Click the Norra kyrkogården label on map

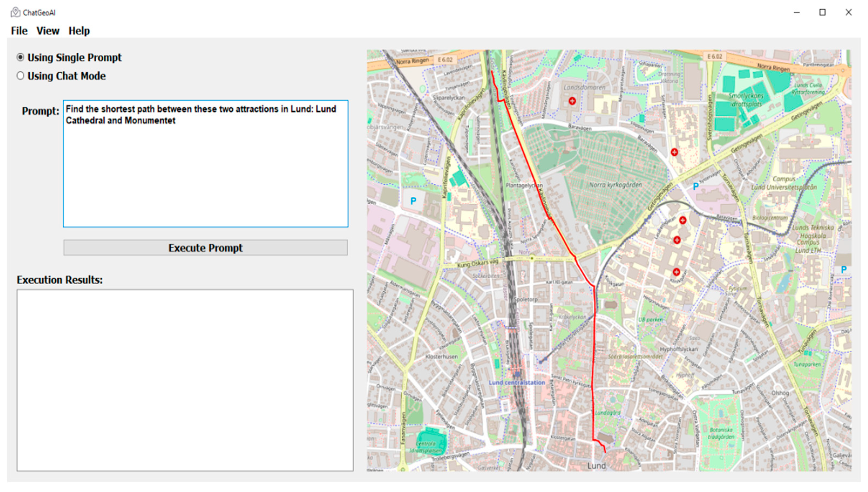coord(615,185)
